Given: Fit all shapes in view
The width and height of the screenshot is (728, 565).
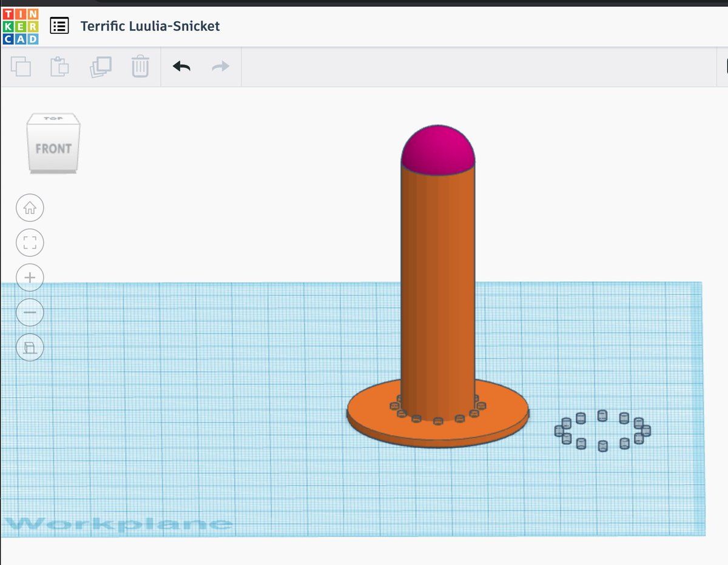Looking at the screenshot, I should (30, 244).
